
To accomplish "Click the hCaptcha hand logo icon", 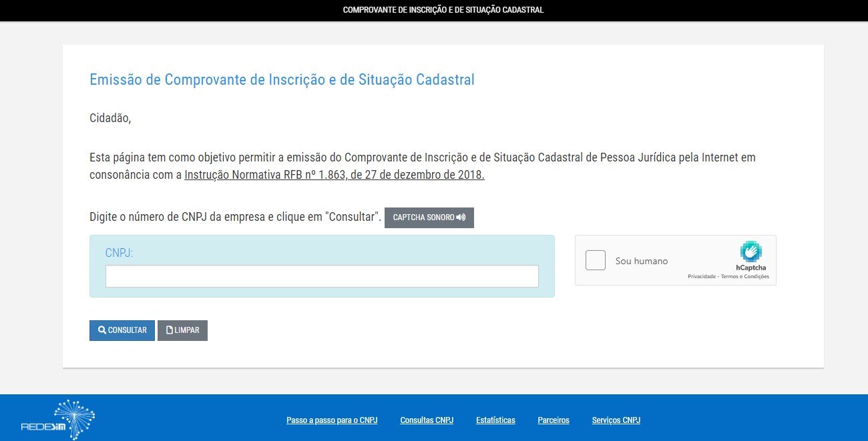I will pos(751,252).
